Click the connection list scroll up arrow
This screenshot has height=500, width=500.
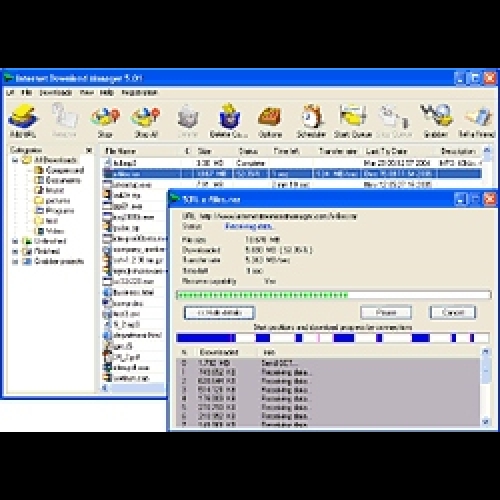click(x=486, y=352)
